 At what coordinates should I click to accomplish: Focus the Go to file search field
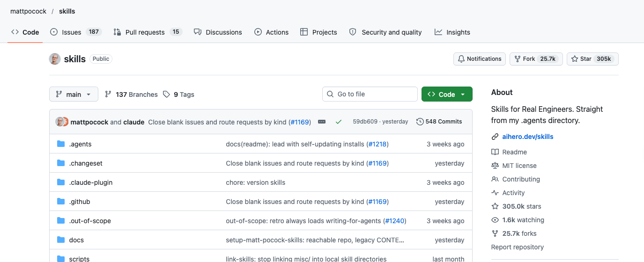(x=370, y=94)
